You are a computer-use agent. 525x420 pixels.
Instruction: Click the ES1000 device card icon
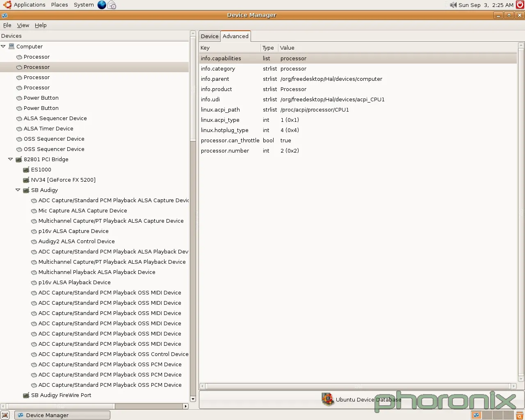pyautogui.click(x=26, y=170)
